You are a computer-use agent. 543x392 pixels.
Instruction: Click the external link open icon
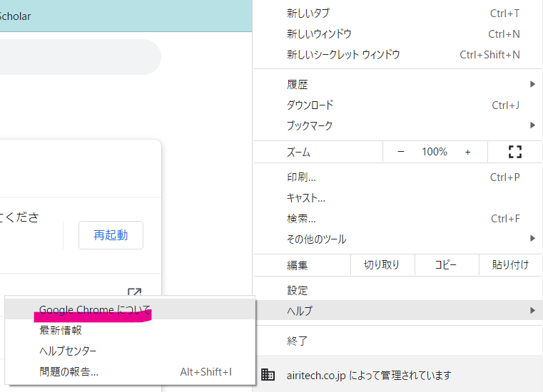click(x=134, y=292)
